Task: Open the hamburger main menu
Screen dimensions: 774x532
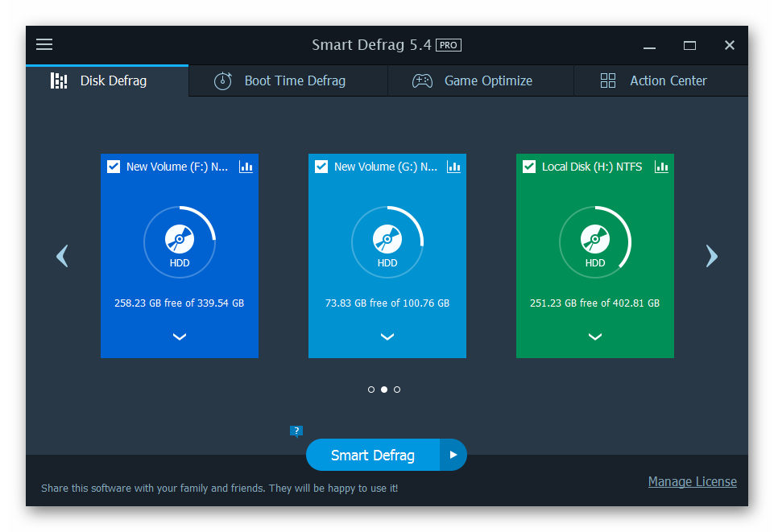Action: coord(44,44)
